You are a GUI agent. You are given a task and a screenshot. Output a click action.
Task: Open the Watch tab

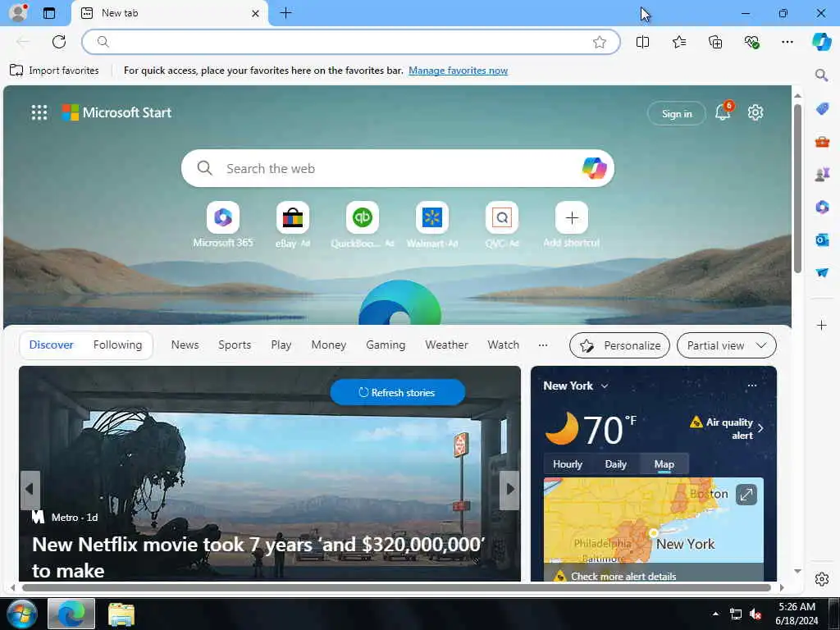pyautogui.click(x=503, y=345)
